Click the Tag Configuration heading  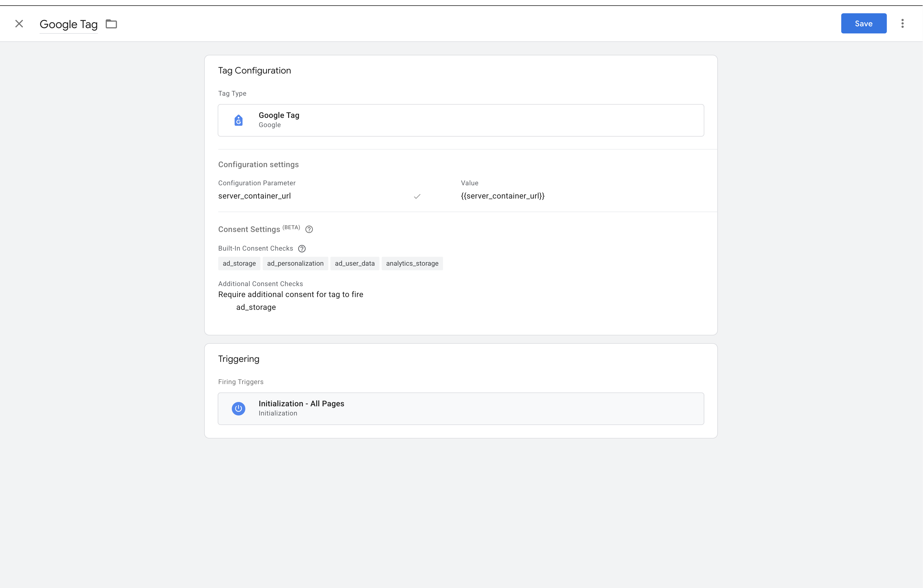pyautogui.click(x=255, y=70)
